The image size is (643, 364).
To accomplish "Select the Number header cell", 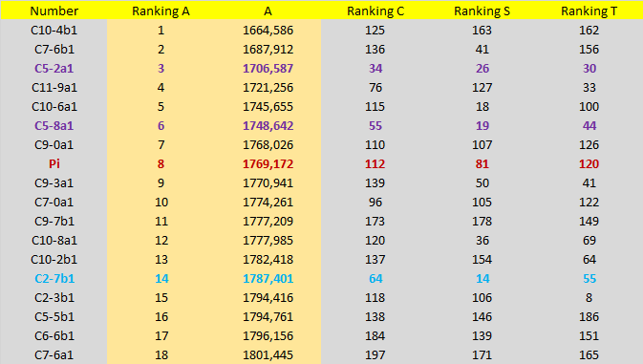I will click(54, 11).
